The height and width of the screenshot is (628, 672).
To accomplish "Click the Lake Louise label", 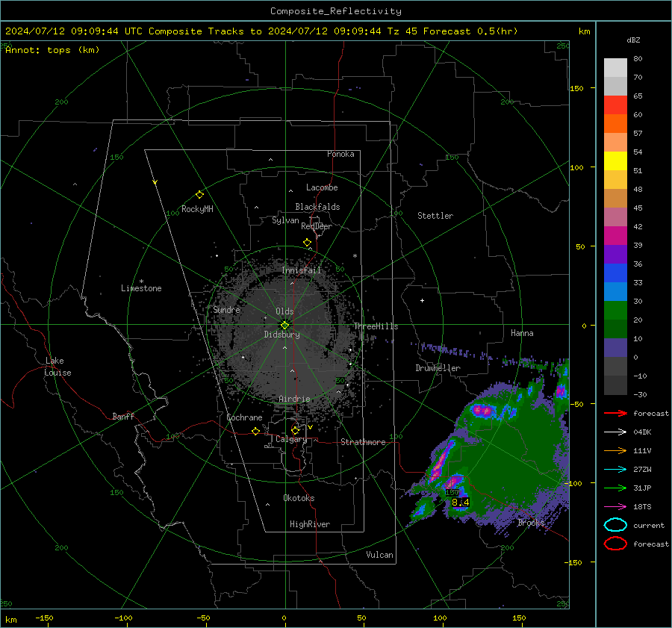I will point(57,367).
